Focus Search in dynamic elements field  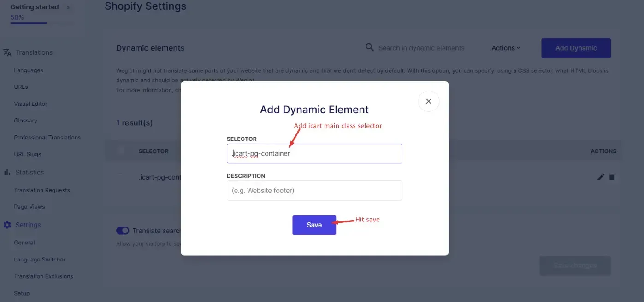421,48
